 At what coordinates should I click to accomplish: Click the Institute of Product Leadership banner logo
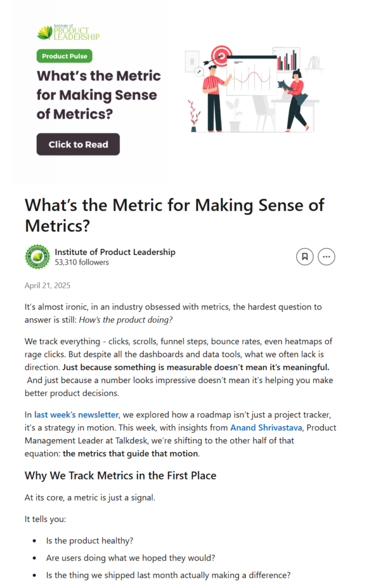pos(68,33)
